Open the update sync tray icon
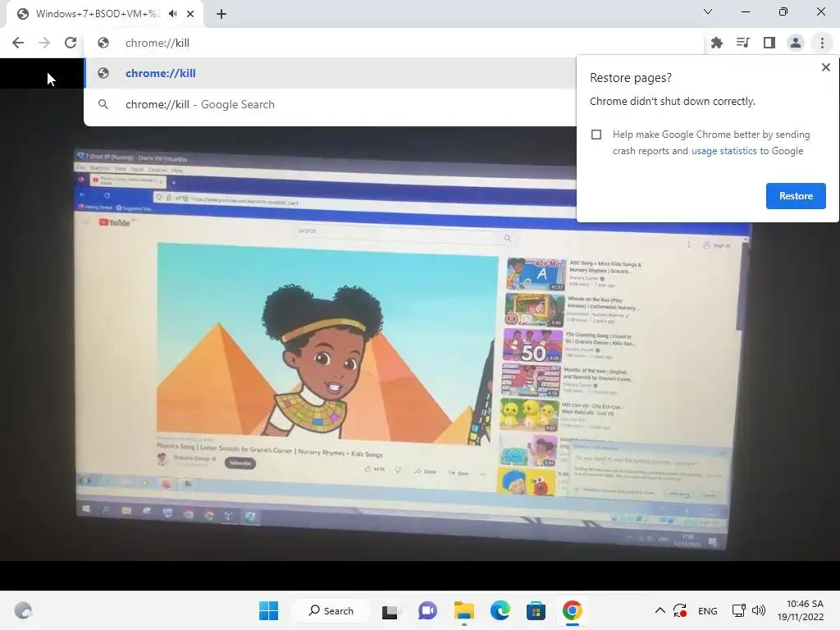 coord(680,610)
